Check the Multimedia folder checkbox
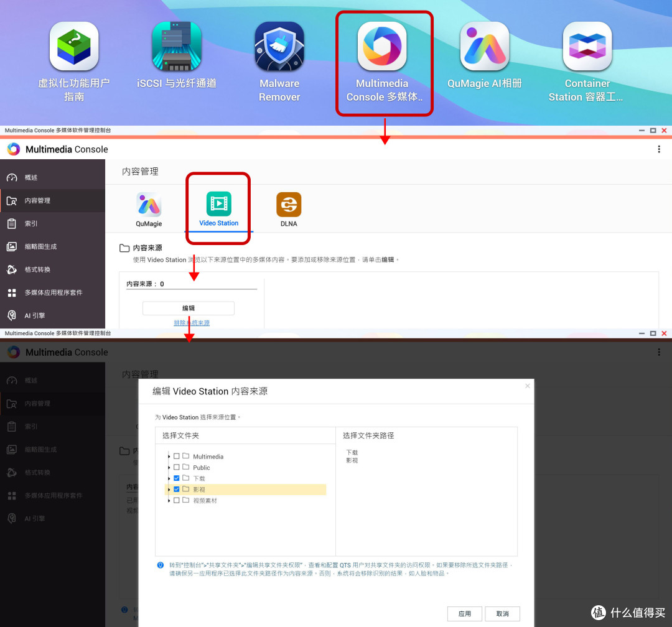 click(177, 456)
